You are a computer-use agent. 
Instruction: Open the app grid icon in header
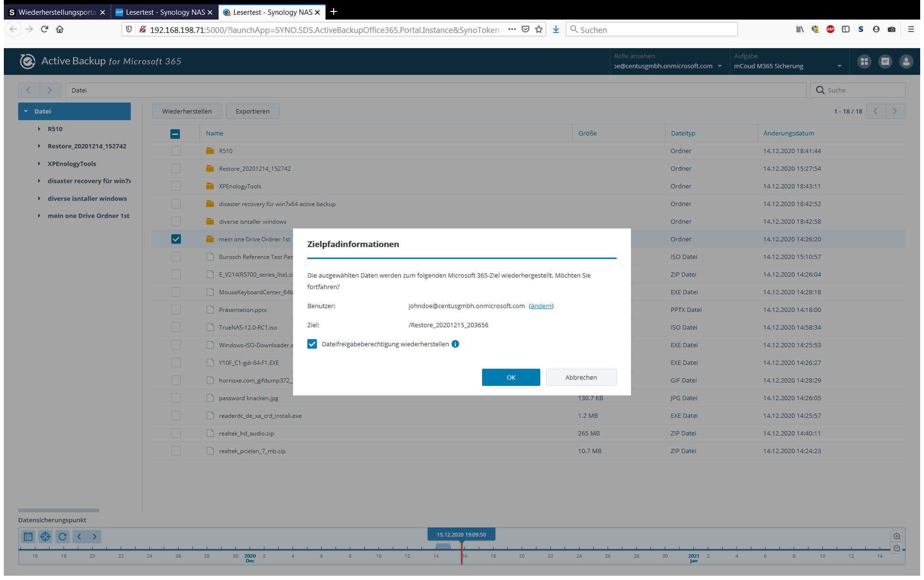(864, 62)
